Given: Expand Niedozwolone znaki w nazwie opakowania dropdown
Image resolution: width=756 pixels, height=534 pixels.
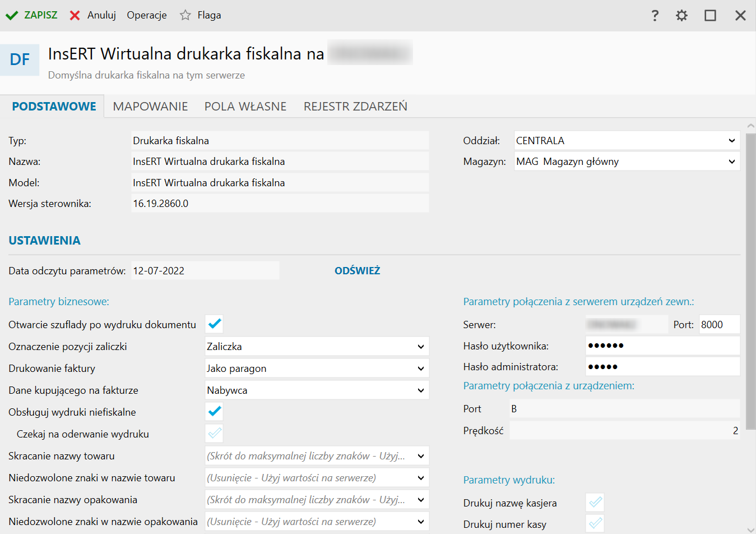Looking at the screenshot, I should (317, 522).
